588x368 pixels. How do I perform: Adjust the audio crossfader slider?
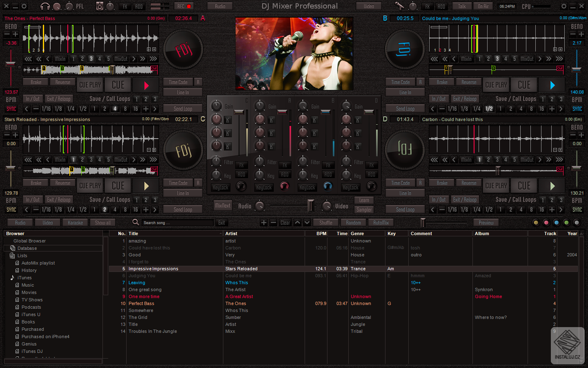311,205
